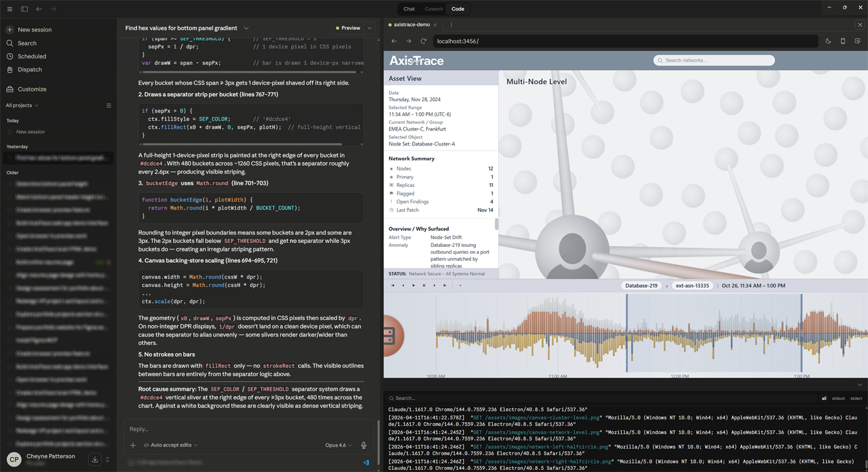
Task: Click the Preview button
Action: point(348,29)
